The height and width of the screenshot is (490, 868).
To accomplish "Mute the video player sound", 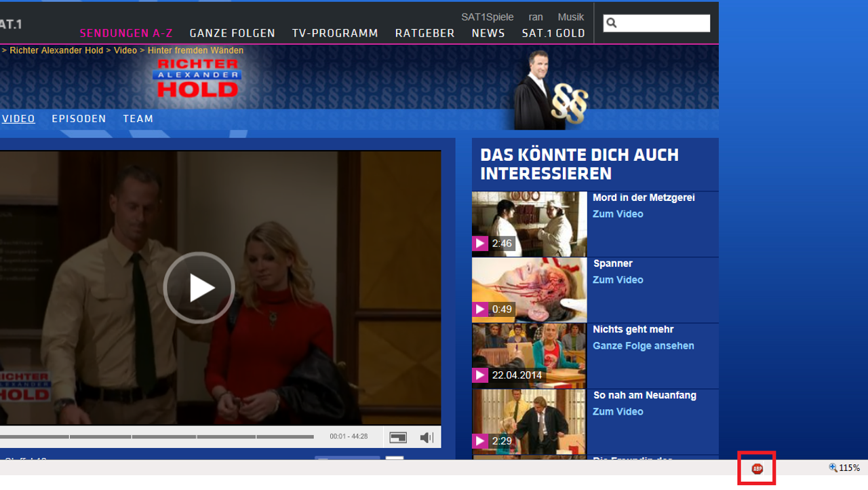I will tap(427, 438).
